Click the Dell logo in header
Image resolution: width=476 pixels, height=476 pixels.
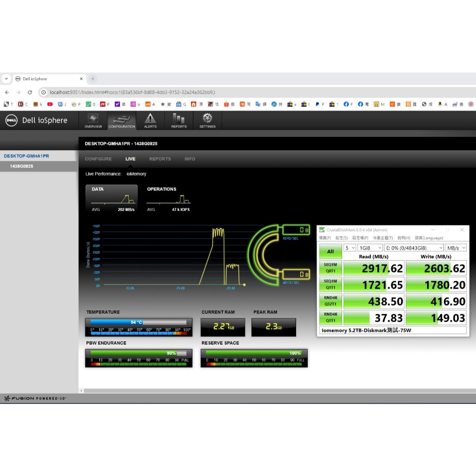coord(12,120)
